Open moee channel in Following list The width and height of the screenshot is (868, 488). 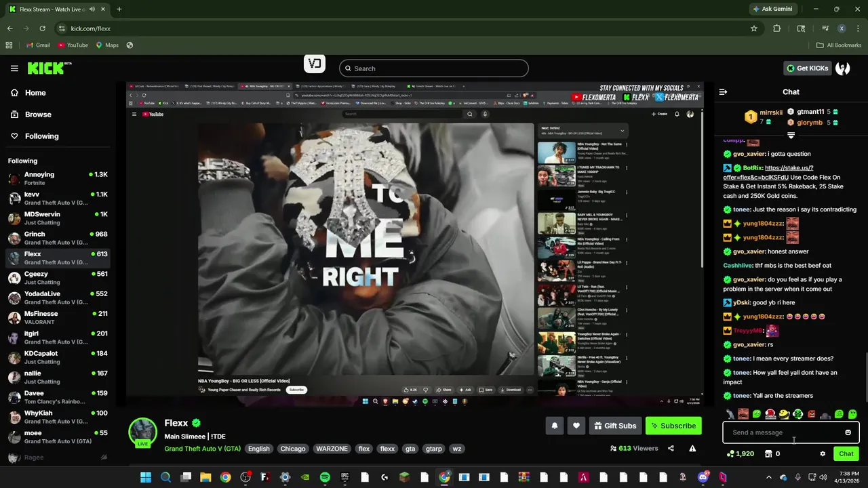[58, 437]
